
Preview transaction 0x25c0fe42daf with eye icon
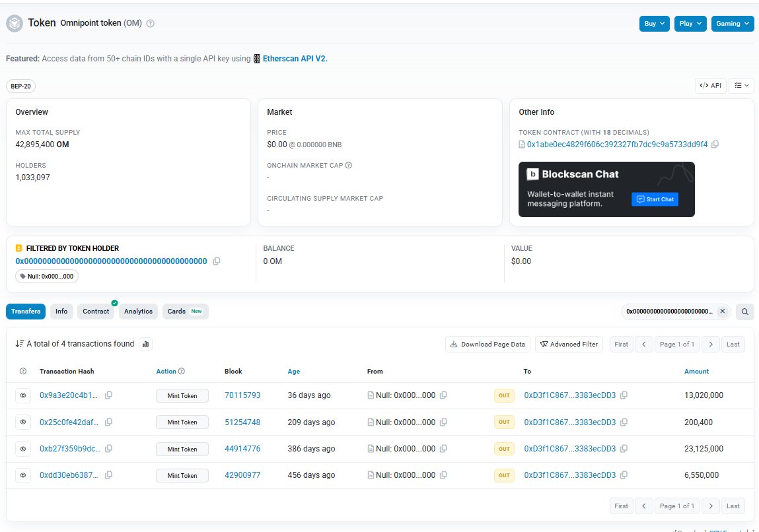pyautogui.click(x=22, y=422)
